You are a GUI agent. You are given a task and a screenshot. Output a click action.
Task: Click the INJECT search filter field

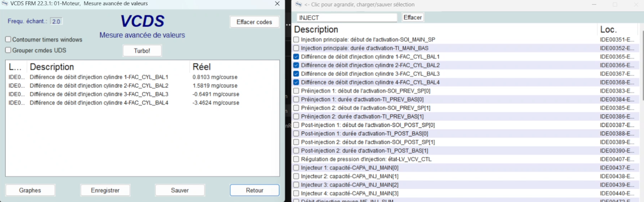coord(347,17)
